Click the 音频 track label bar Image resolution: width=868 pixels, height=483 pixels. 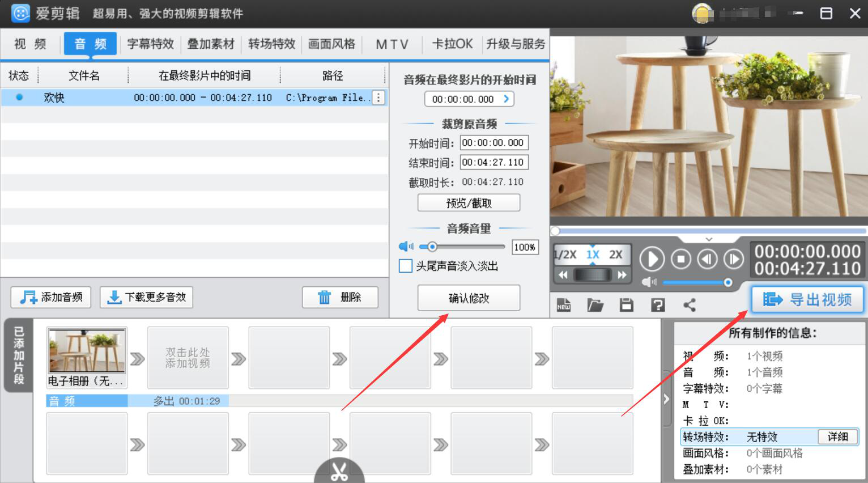coord(87,401)
